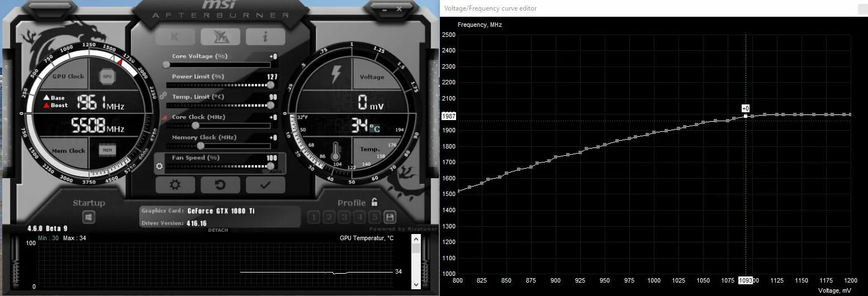Click the 34 °C temperature readout
Screen dimensions: 868x296
366,126
